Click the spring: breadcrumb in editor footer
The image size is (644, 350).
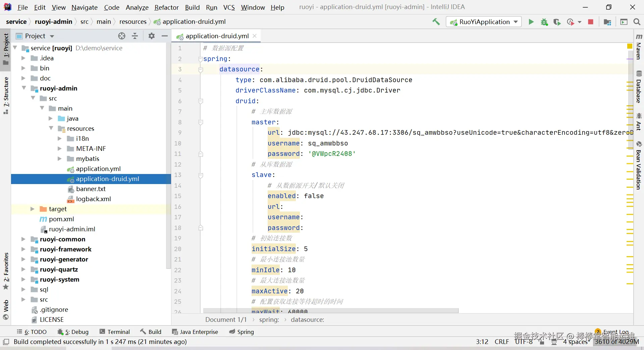pyautogui.click(x=269, y=319)
